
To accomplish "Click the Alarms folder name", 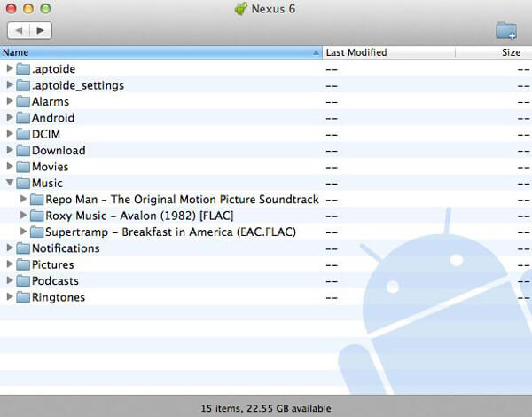I will (x=51, y=102).
